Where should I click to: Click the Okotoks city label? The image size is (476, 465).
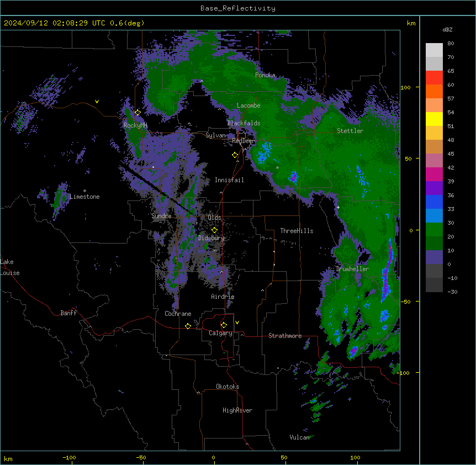[228, 387]
